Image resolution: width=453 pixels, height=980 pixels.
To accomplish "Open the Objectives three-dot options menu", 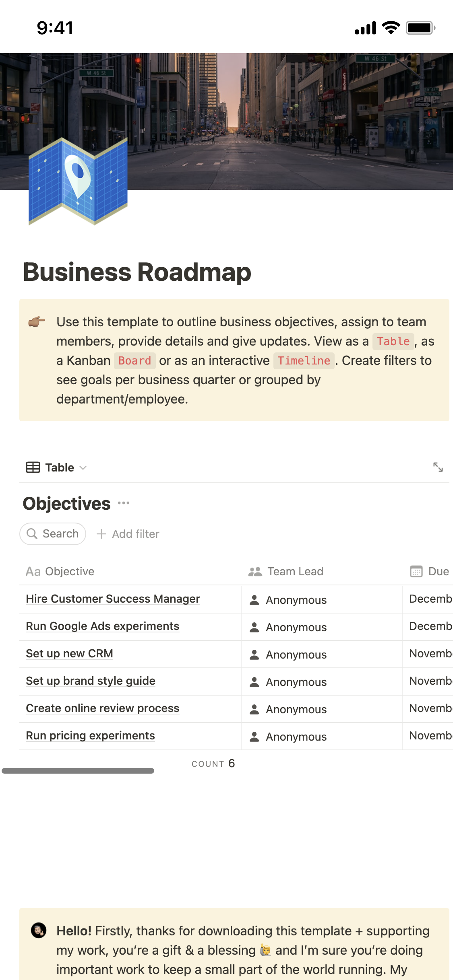I will coord(124,503).
